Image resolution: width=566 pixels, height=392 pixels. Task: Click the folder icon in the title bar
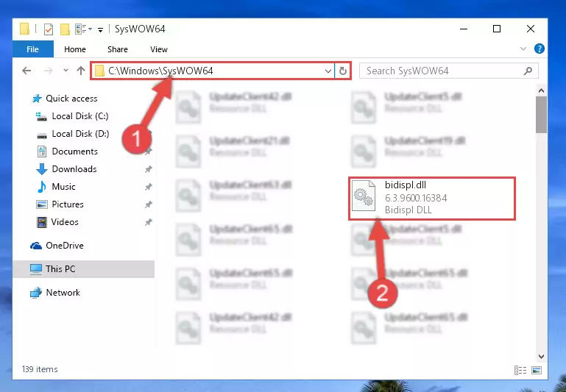[x=24, y=29]
